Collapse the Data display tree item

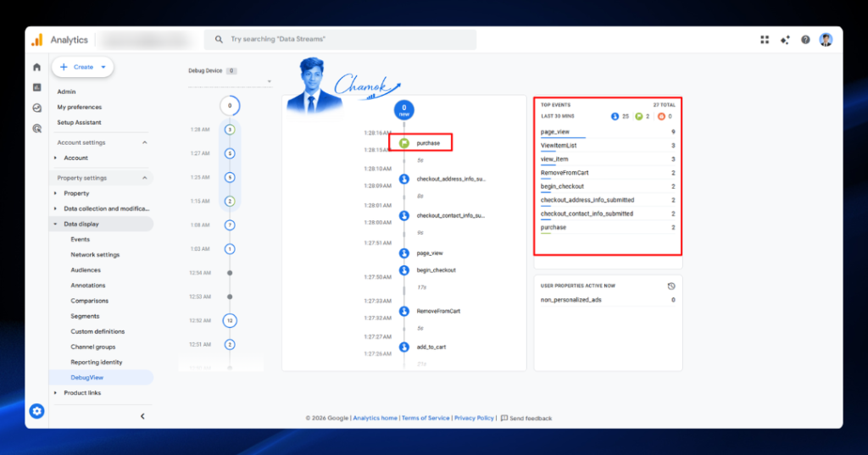(x=55, y=225)
